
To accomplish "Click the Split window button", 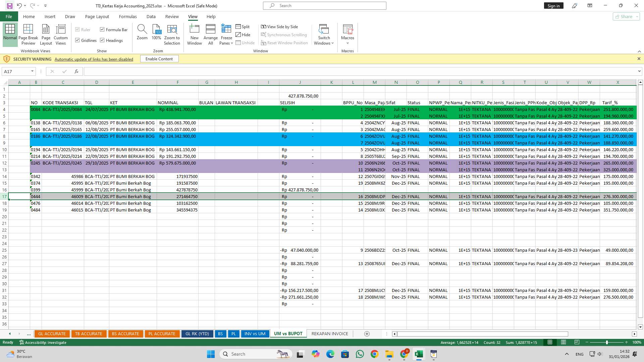I will coord(243,27).
